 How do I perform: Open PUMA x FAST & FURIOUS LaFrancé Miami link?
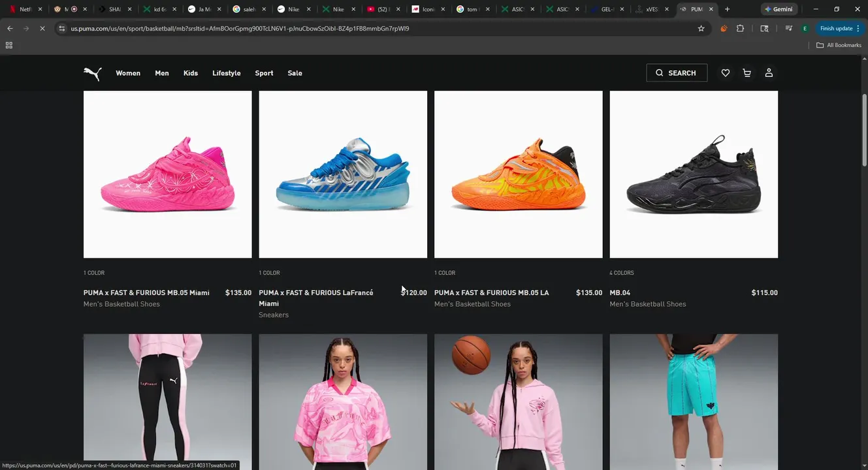pyautogui.click(x=316, y=298)
